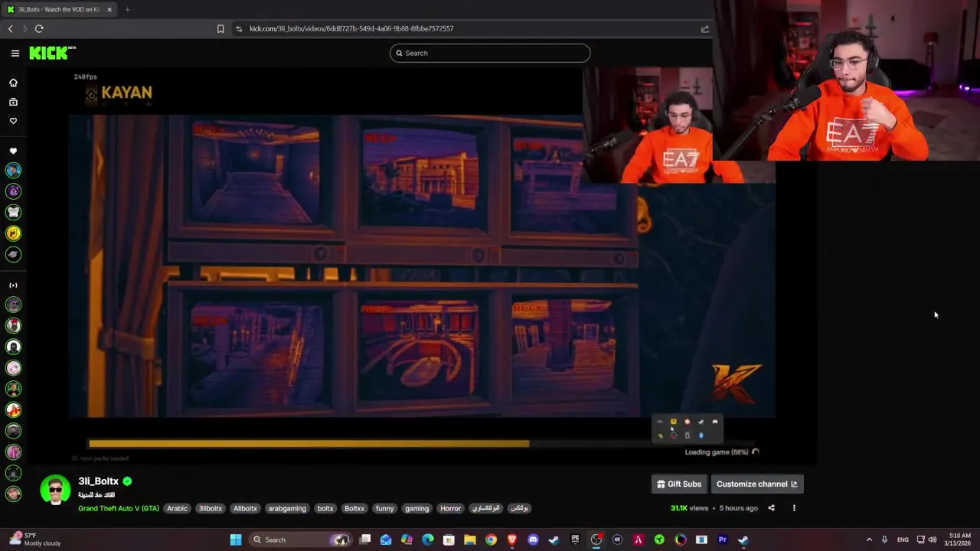
Task: Reload the page
Action: point(39,28)
